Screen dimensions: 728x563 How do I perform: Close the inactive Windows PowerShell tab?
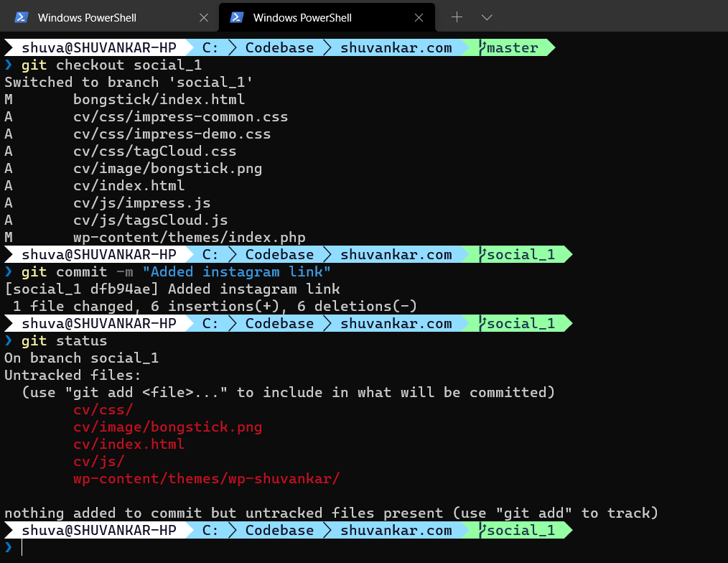coord(203,17)
